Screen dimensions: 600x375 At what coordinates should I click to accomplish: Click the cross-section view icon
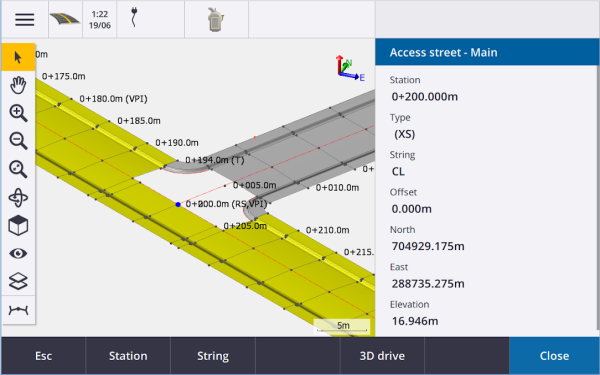tap(18, 310)
